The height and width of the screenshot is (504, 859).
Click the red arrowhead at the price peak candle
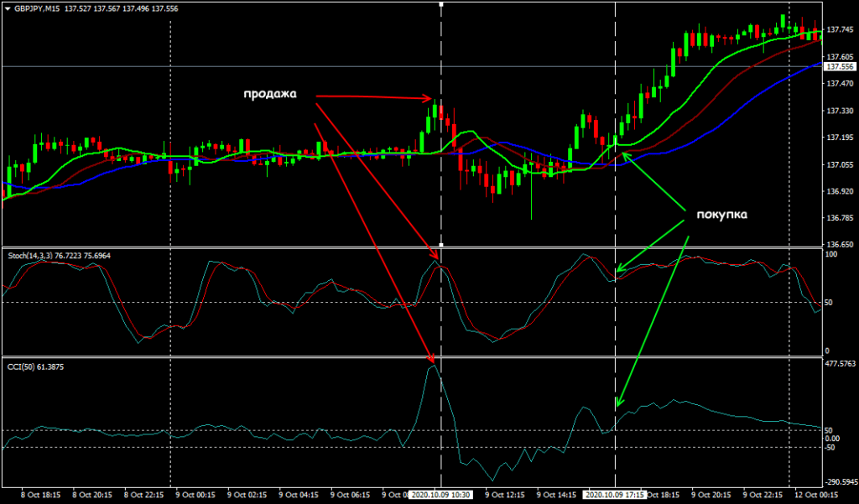coord(431,99)
